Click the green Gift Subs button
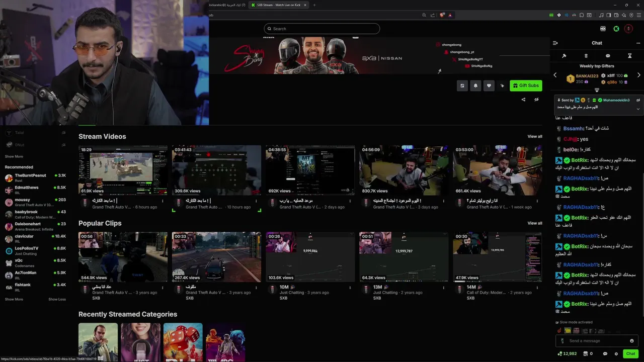644x362 pixels. 526,85
